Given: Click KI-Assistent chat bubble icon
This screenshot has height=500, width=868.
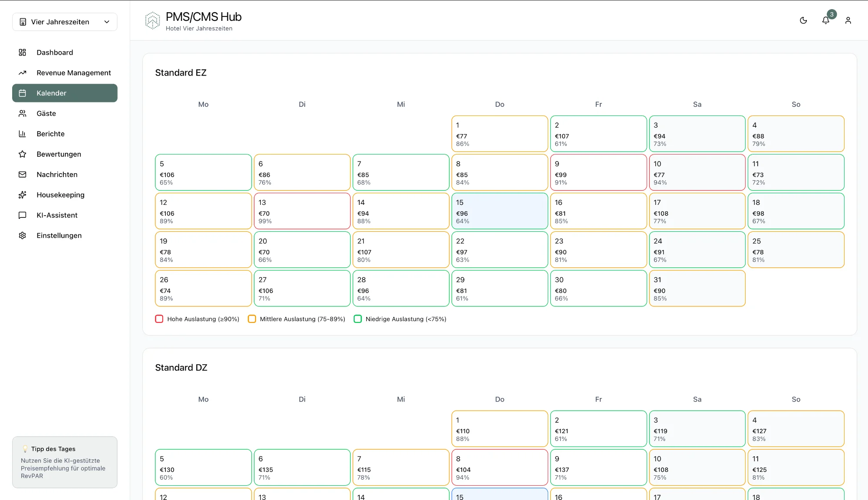Looking at the screenshot, I should tap(23, 215).
